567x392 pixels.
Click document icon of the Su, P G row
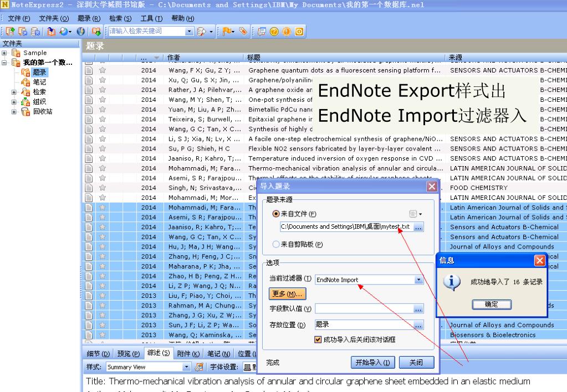pyautogui.click(x=89, y=148)
